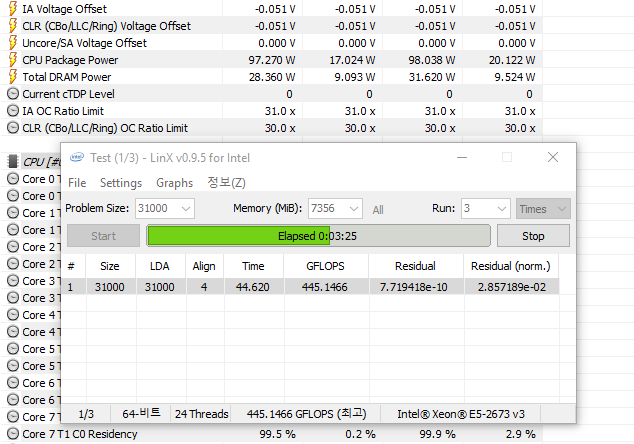Viewport: 634px width, 444px height.
Task: Click the Size column header
Action: click(x=110, y=266)
